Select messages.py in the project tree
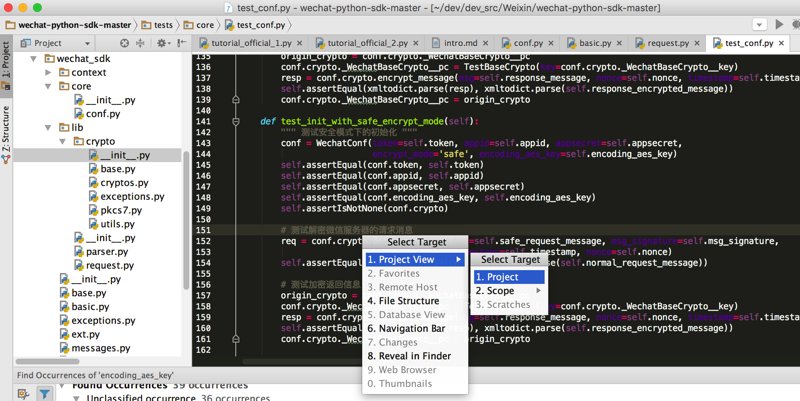This screenshot has height=401, width=800. tap(95, 348)
